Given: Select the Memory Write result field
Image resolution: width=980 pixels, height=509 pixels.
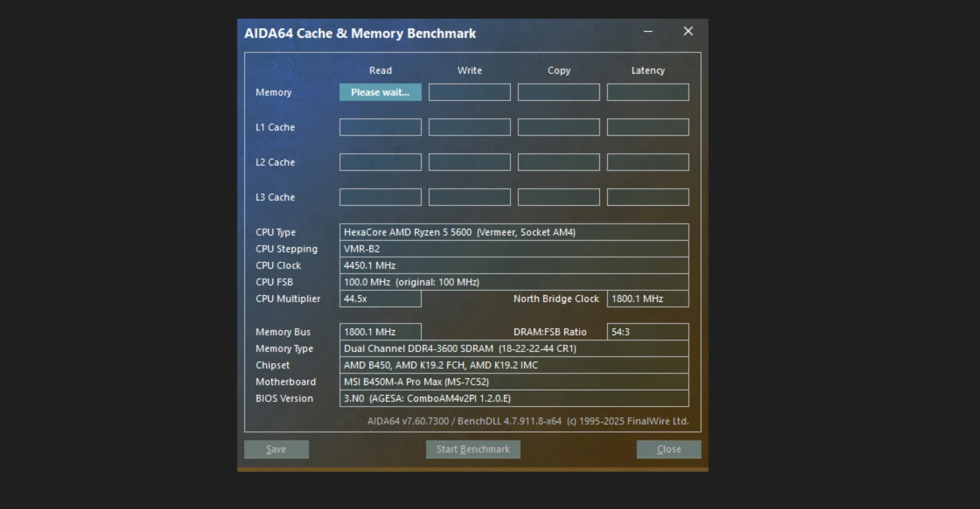Looking at the screenshot, I should (469, 92).
